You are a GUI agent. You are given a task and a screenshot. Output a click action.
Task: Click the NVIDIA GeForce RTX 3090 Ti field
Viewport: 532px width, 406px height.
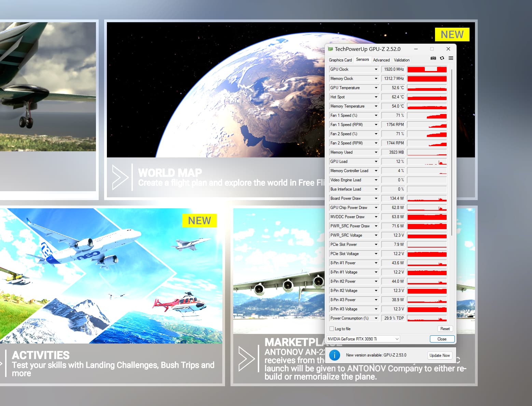[355, 339]
